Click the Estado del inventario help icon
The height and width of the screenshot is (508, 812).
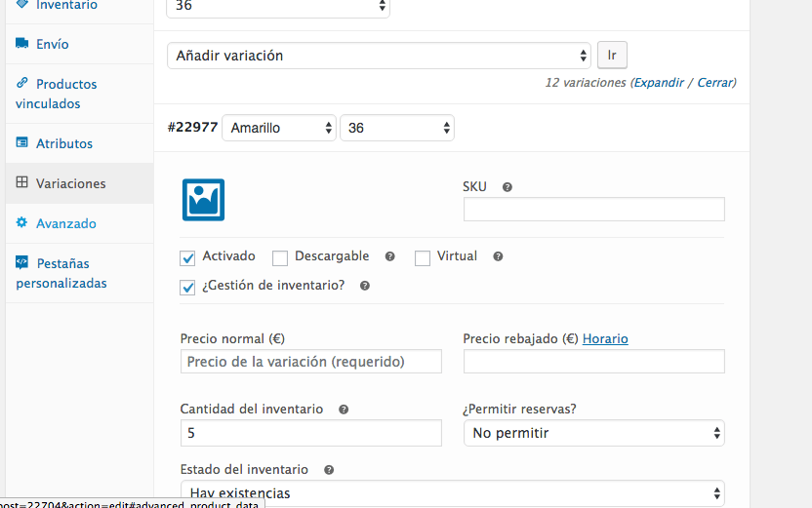point(329,470)
